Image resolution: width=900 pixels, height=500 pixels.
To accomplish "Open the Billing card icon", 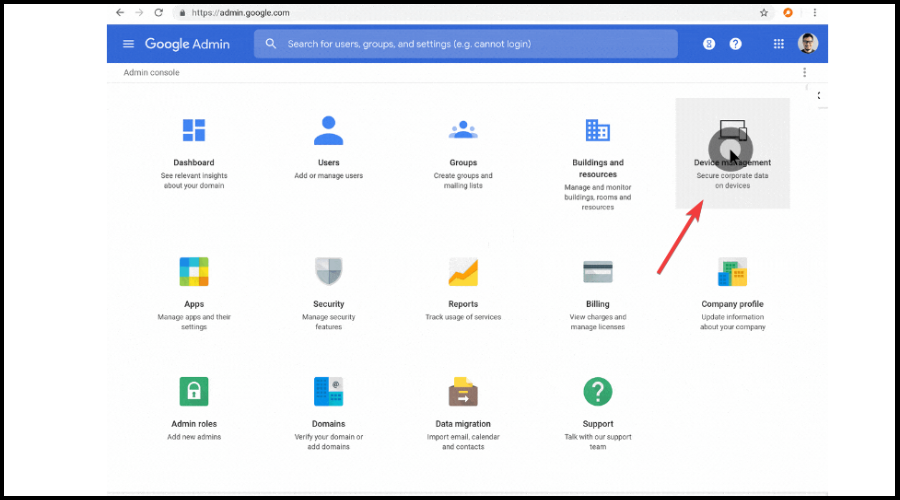I will tap(598, 272).
